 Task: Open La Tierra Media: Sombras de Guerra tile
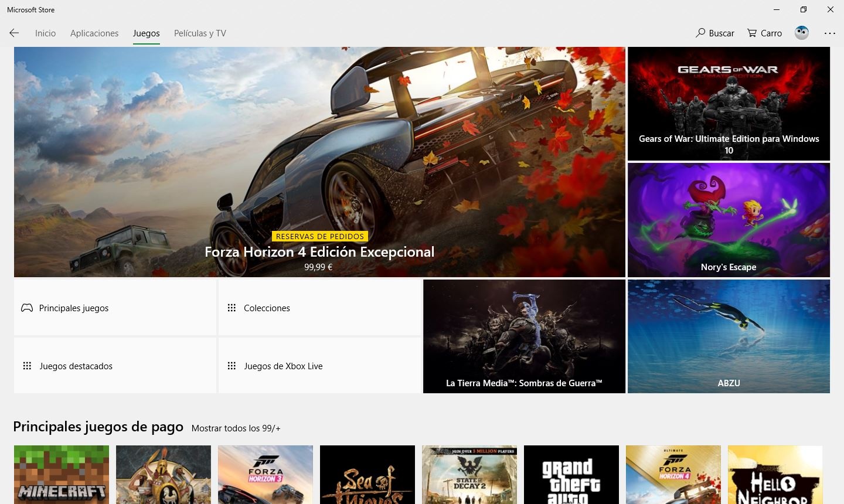524,336
